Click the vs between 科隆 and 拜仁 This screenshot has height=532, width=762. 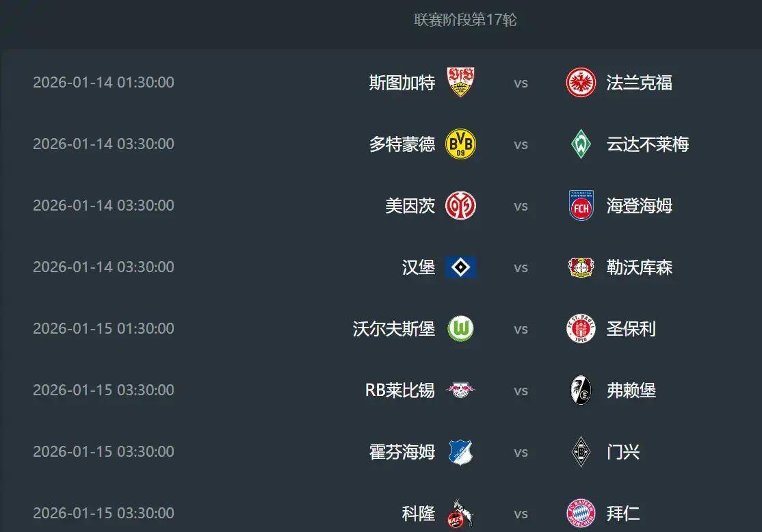coord(521,514)
